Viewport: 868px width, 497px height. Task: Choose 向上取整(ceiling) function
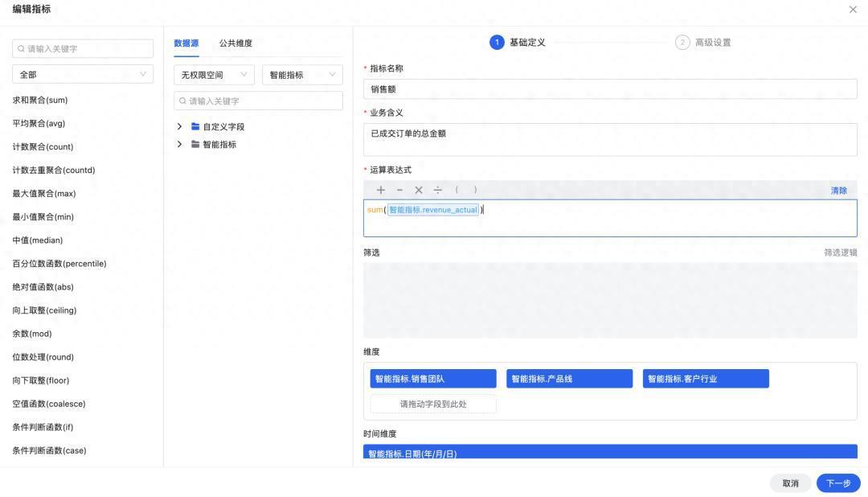click(x=44, y=310)
